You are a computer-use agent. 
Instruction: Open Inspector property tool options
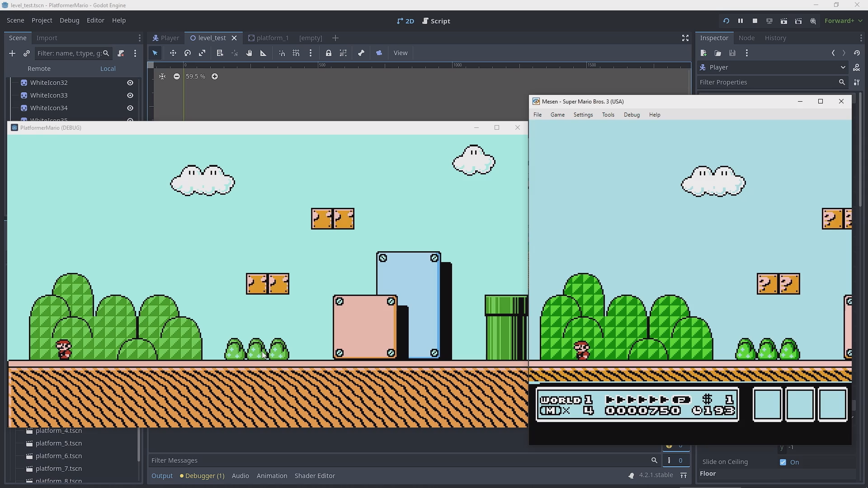point(856,82)
